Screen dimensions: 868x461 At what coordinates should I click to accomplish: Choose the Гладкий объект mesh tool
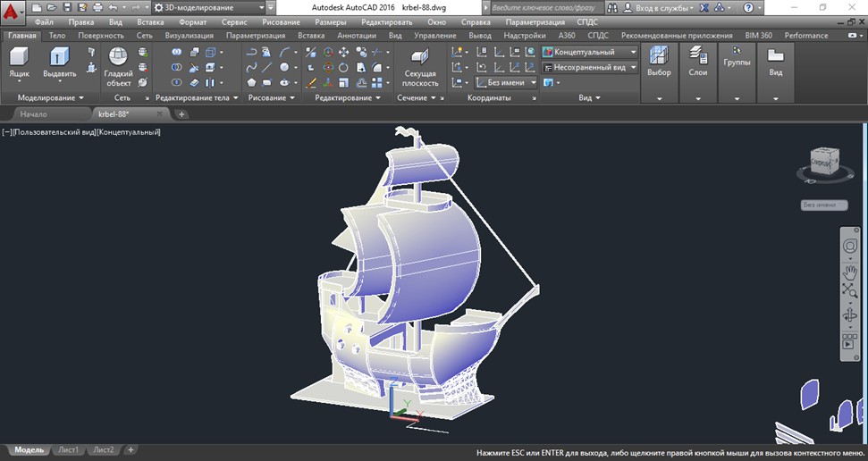coord(119,67)
